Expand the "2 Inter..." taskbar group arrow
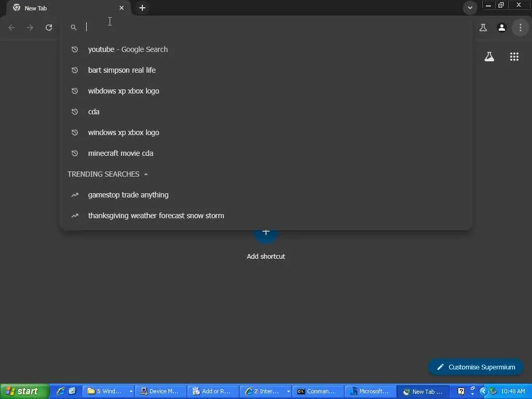Viewport: 532px width, 399px height. point(288,392)
